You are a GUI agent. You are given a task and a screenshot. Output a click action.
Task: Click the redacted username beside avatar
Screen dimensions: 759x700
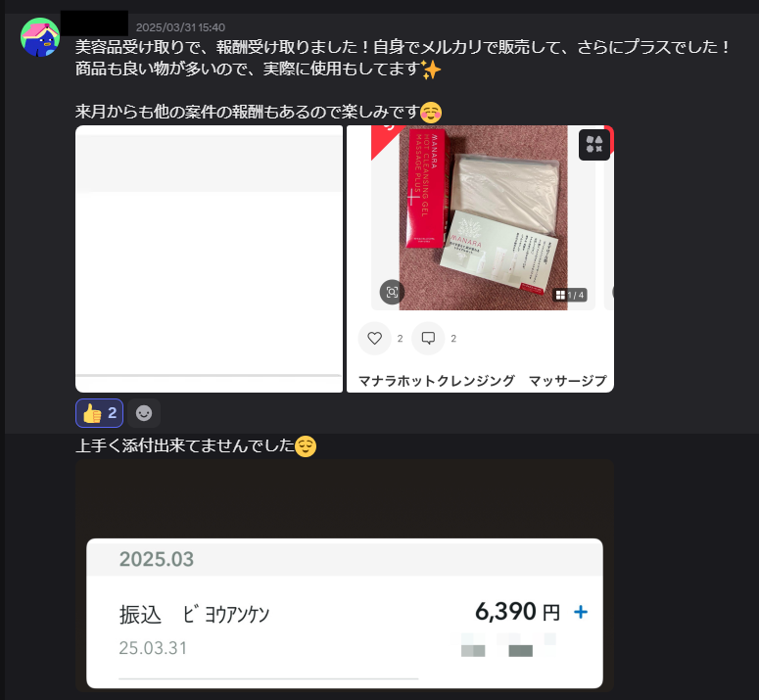pyautogui.click(x=94, y=23)
